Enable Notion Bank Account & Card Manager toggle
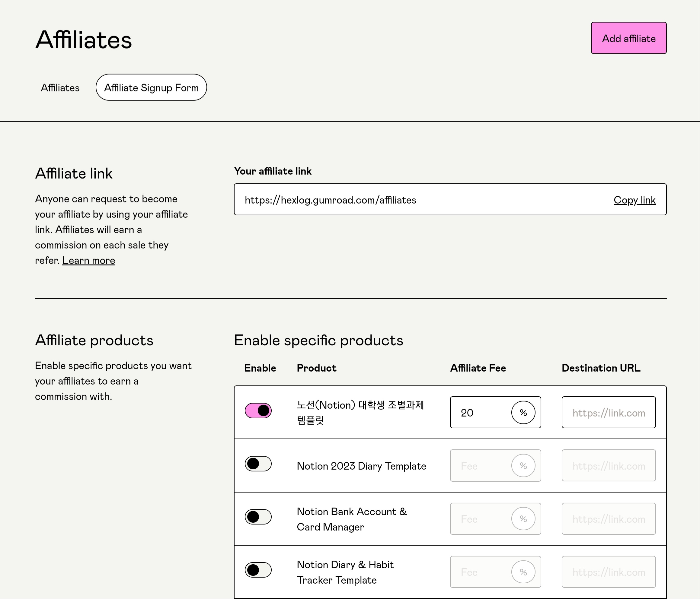This screenshot has width=700, height=599. 258,517
